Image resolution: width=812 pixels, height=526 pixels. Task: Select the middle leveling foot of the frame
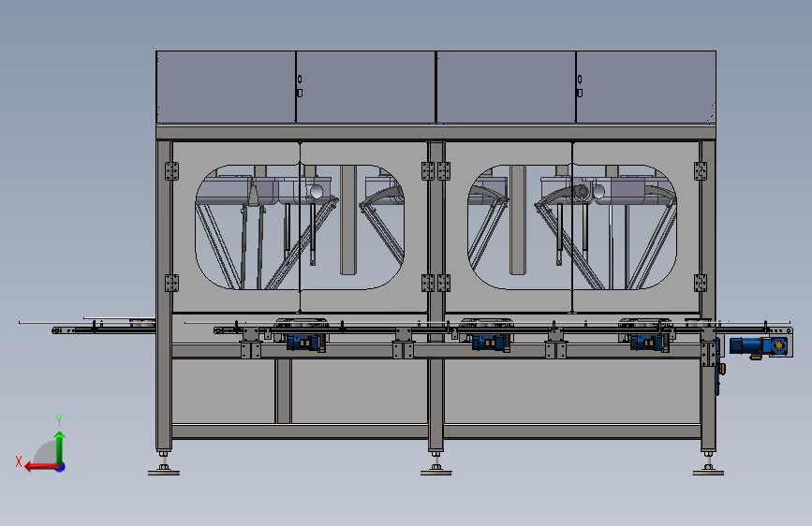click(436, 463)
